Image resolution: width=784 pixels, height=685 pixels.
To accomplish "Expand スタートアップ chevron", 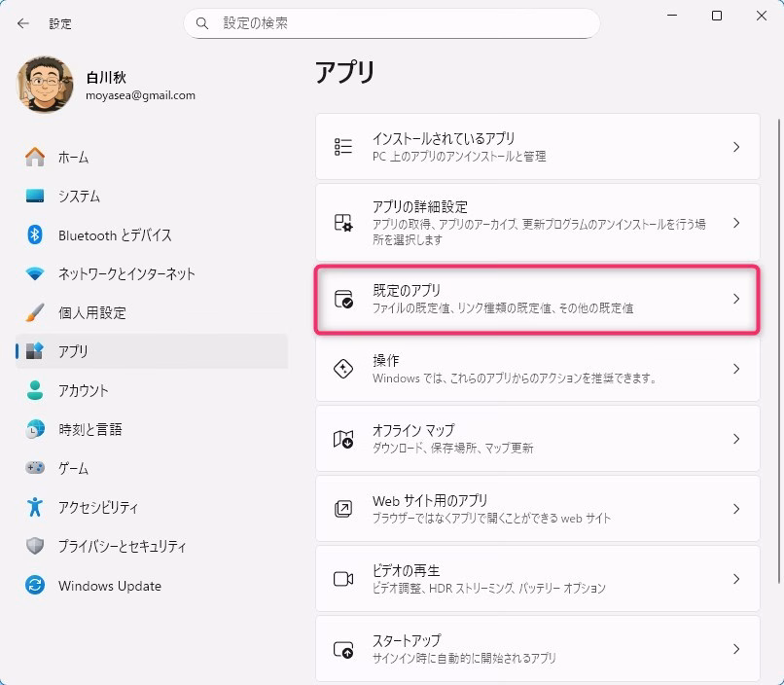I will (736, 649).
